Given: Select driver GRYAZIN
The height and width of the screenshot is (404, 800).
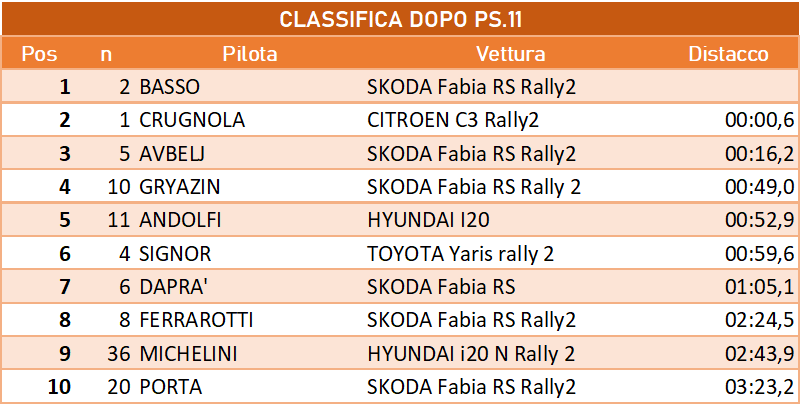Looking at the screenshot, I should pos(180,187).
